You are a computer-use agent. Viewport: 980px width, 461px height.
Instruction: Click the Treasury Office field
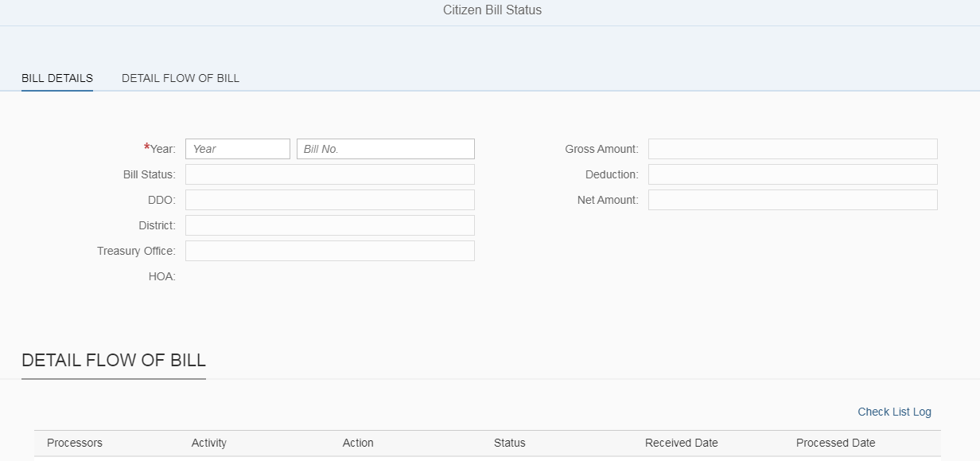[330, 251]
